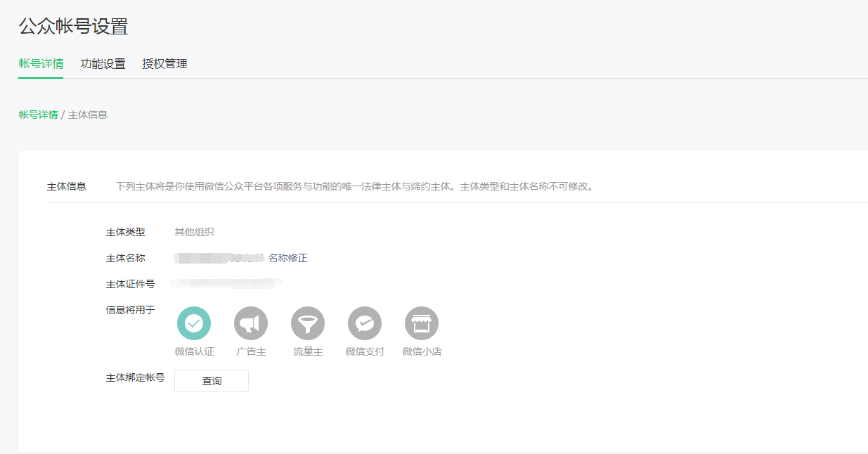The image size is (868, 454).
Task: Click the 主体信息 breadcrumb text
Action: pyautogui.click(x=88, y=115)
